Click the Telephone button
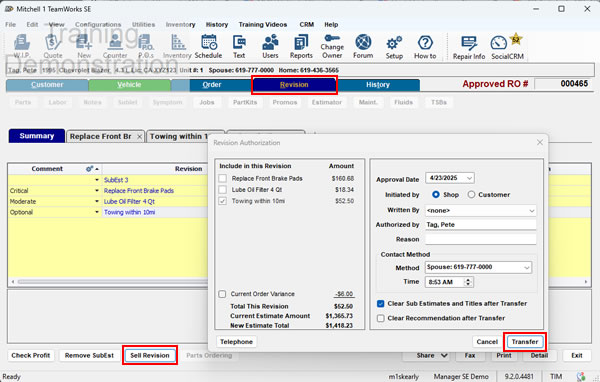600x382 pixels. (236, 342)
